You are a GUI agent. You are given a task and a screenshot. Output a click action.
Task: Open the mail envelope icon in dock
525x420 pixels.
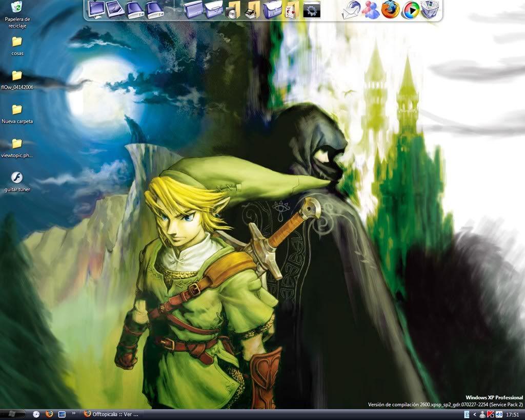tap(351, 9)
